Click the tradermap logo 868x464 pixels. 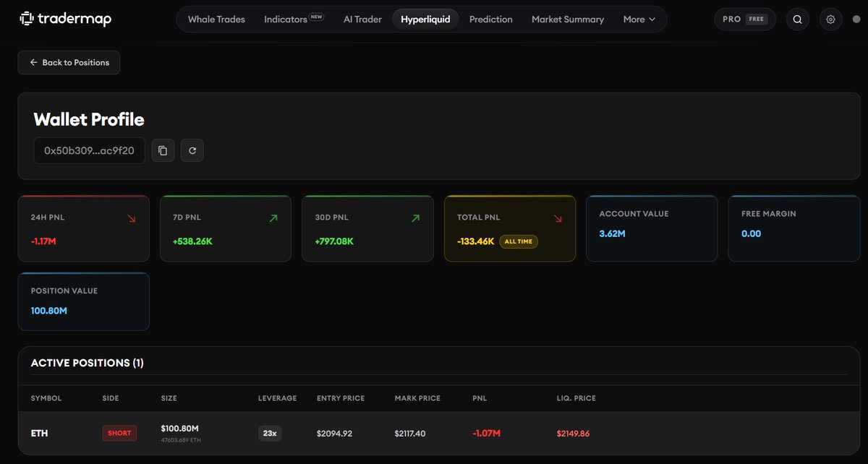pyautogui.click(x=65, y=19)
